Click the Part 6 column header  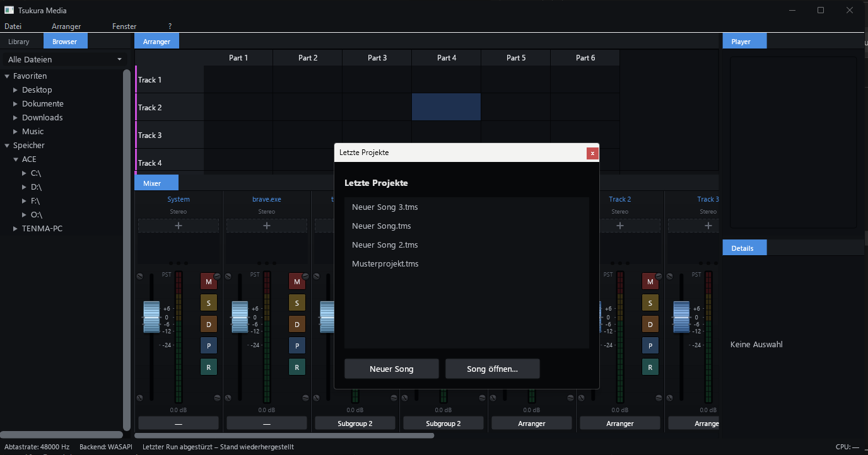pyautogui.click(x=585, y=58)
